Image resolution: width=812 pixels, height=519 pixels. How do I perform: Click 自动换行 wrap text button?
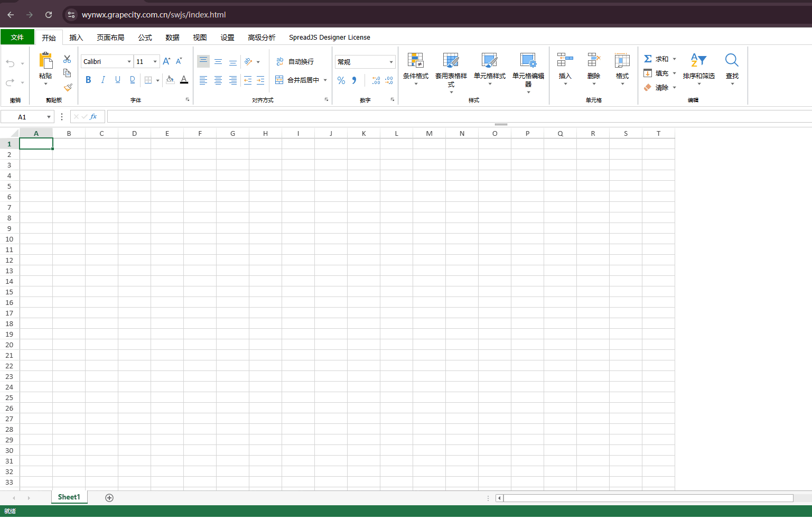295,62
